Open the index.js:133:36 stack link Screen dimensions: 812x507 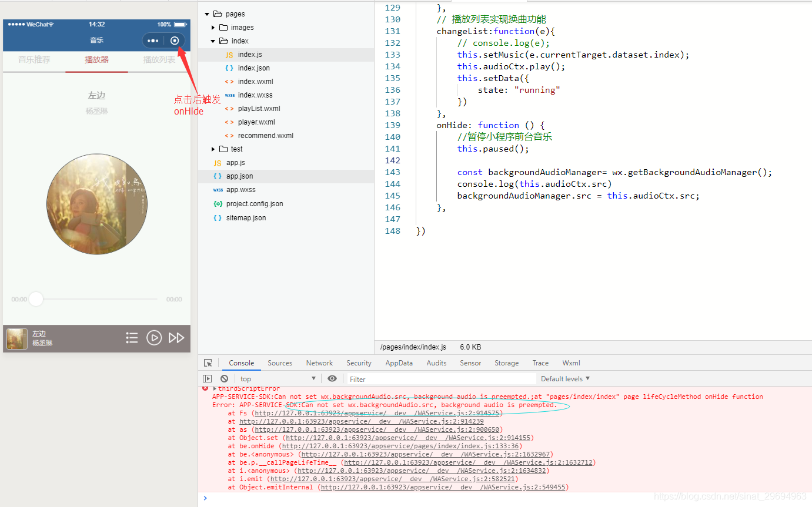pyautogui.click(x=400, y=446)
